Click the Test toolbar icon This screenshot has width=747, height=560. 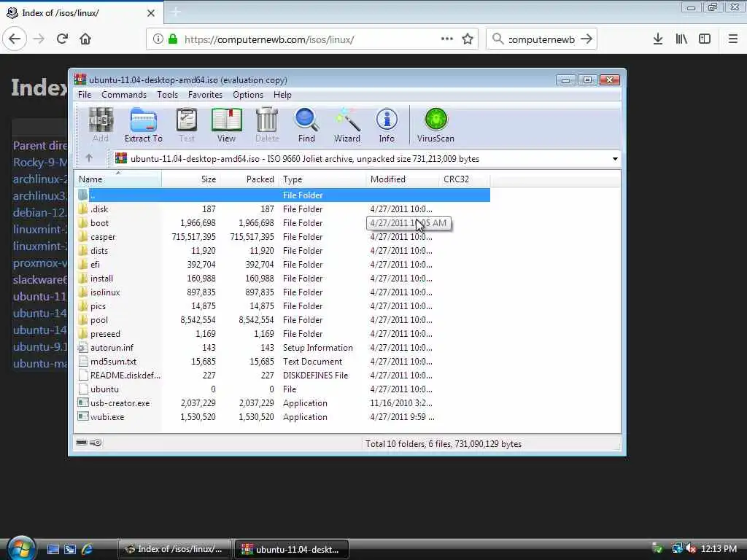pos(187,125)
